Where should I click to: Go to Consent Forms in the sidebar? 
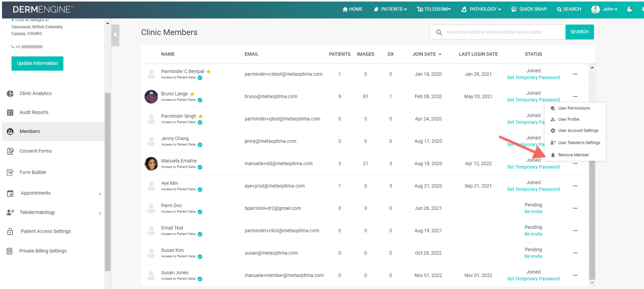click(35, 151)
